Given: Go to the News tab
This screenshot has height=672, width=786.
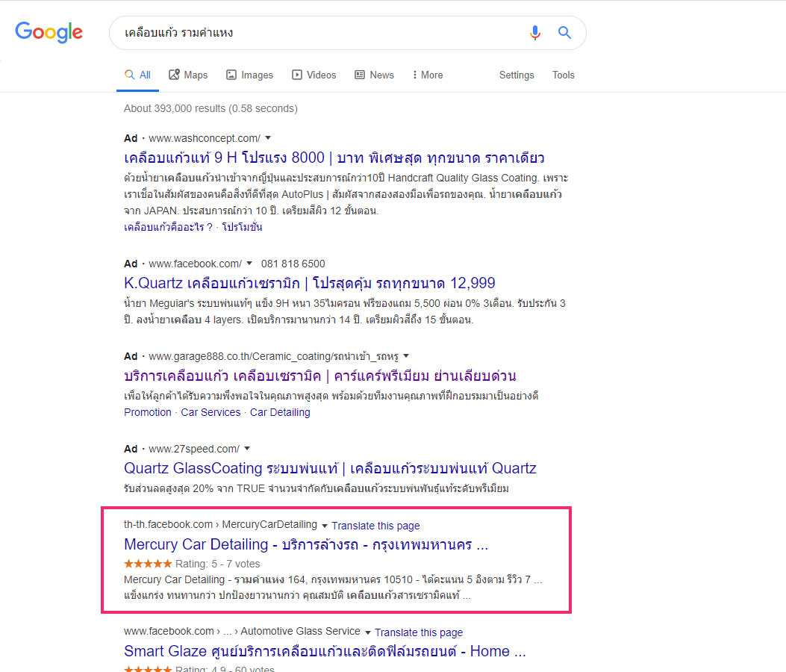Looking at the screenshot, I should (374, 75).
